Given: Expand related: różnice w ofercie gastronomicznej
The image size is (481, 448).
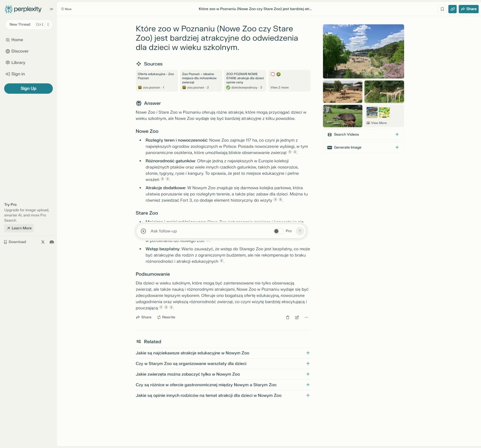Looking at the screenshot, I should pyautogui.click(x=223, y=385).
